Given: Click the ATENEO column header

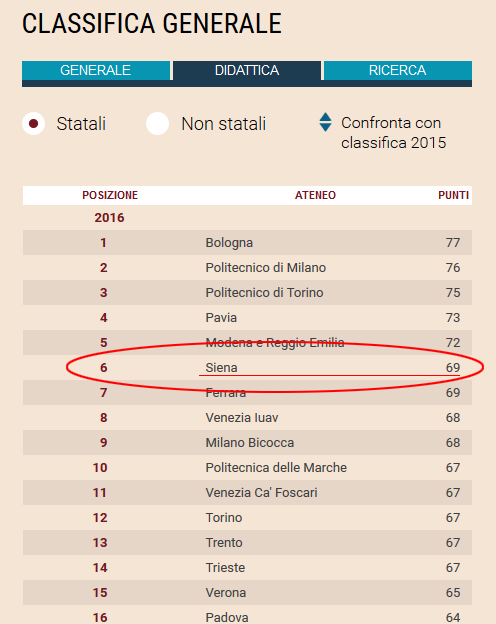Looking at the screenshot, I should pyautogui.click(x=315, y=195).
